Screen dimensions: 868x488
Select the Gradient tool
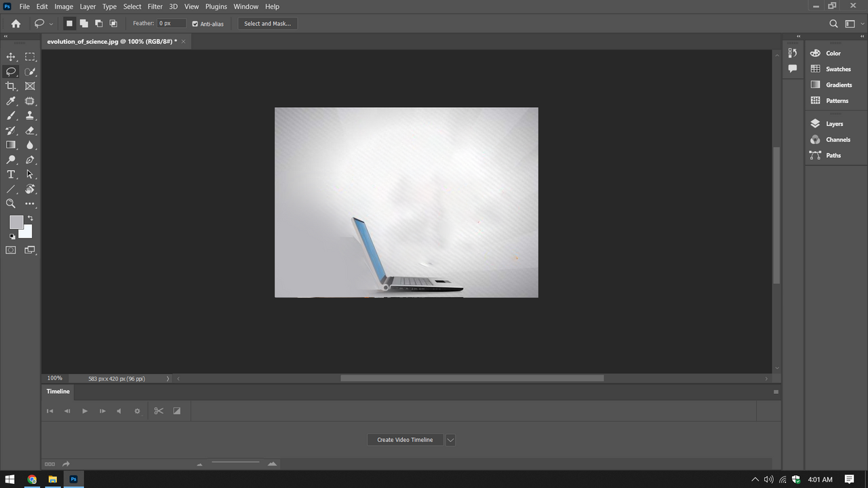(x=11, y=145)
